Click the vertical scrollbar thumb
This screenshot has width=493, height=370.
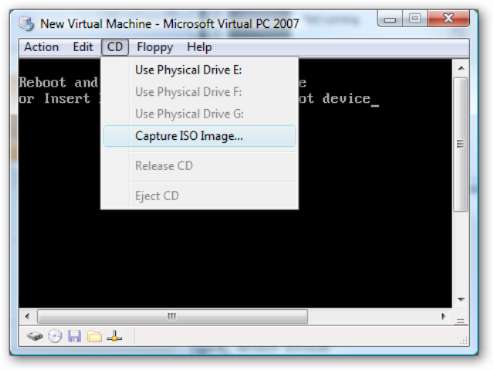click(x=461, y=144)
